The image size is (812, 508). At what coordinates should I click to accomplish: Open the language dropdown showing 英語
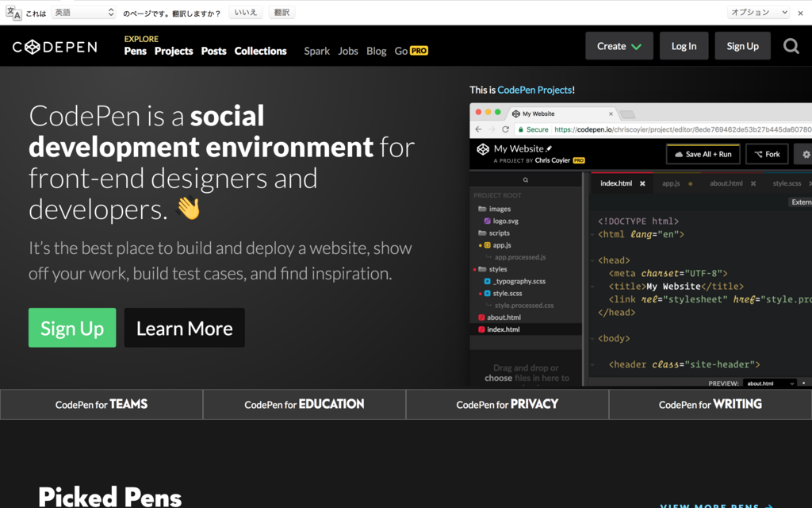click(83, 13)
